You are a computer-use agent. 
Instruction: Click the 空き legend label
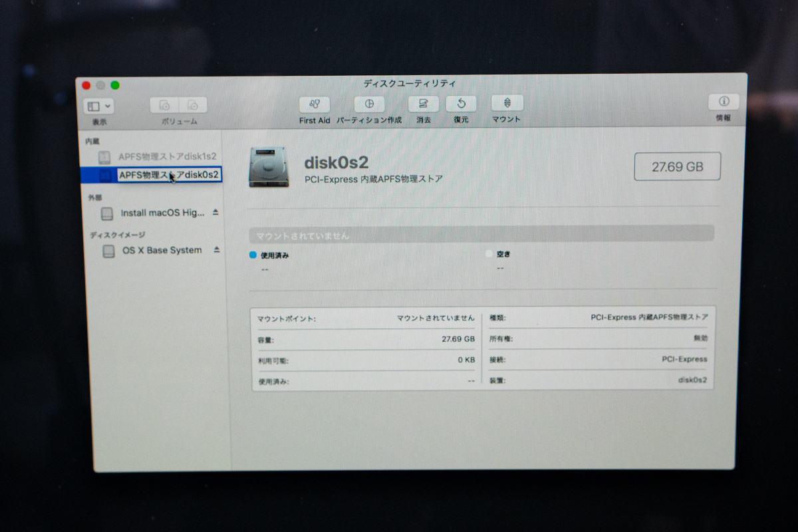click(504, 254)
